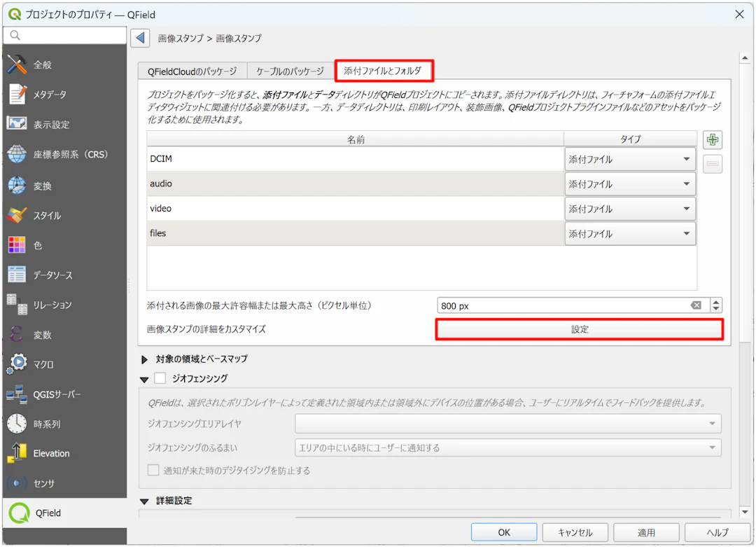Open the センサ section icon
The image size is (756, 547).
pyautogui.click(x=17, y=483)
